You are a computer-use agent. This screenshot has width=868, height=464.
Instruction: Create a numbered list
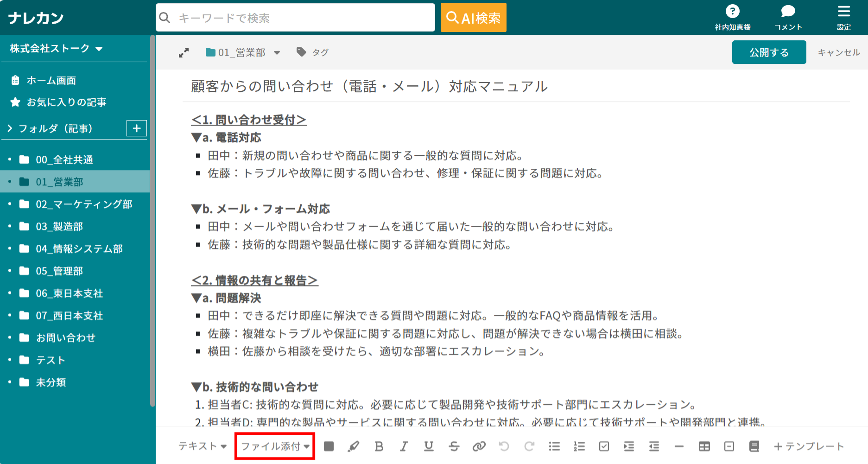579,446
